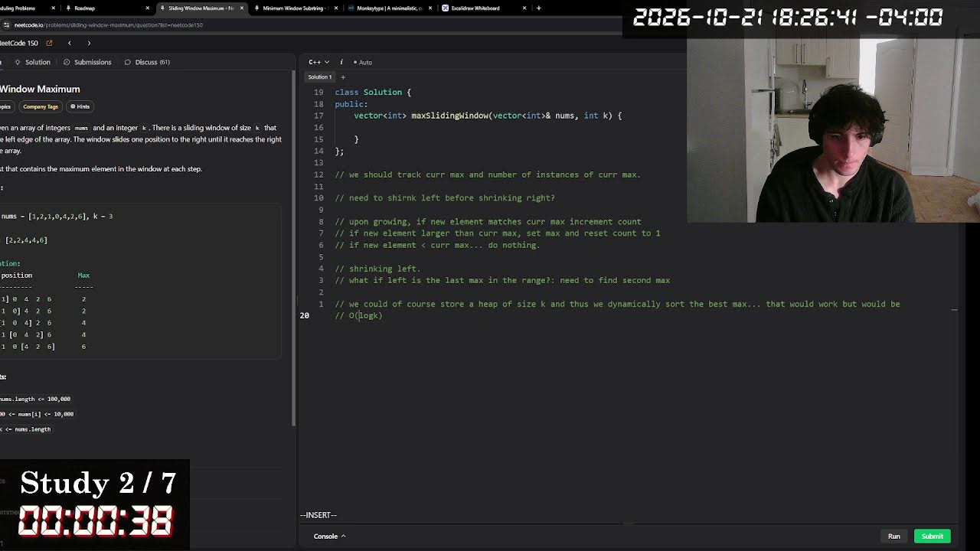Click the 'find second max' comment line
This screenshot has width=980, height=551.
click(502, 280)
